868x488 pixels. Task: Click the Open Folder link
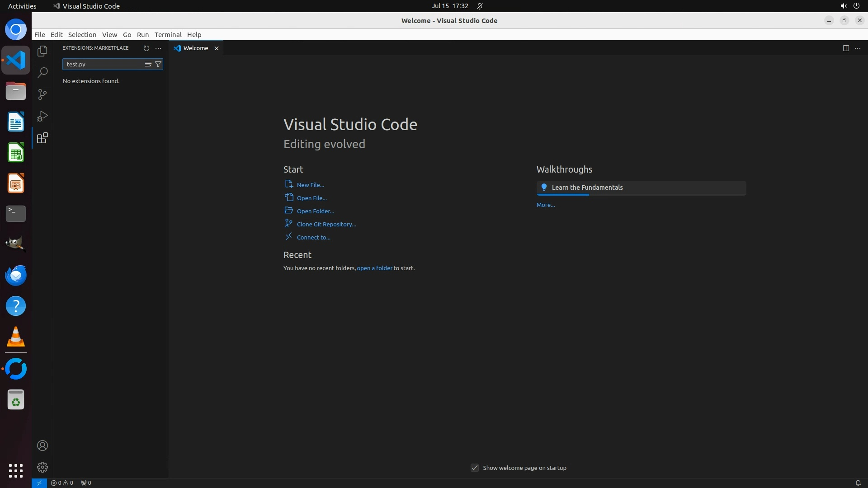click(x=315, y=211)
